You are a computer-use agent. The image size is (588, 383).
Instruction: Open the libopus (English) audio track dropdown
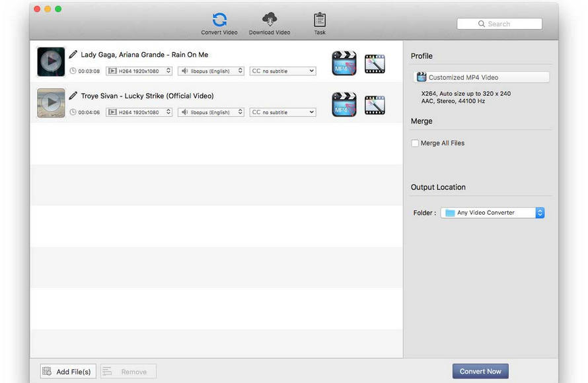(x=210, y=71)
